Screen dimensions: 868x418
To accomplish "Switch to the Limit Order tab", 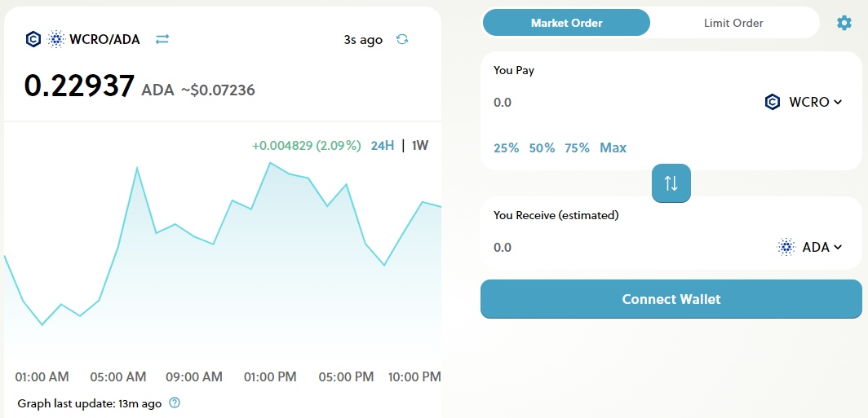I will (x=733, y=23).
